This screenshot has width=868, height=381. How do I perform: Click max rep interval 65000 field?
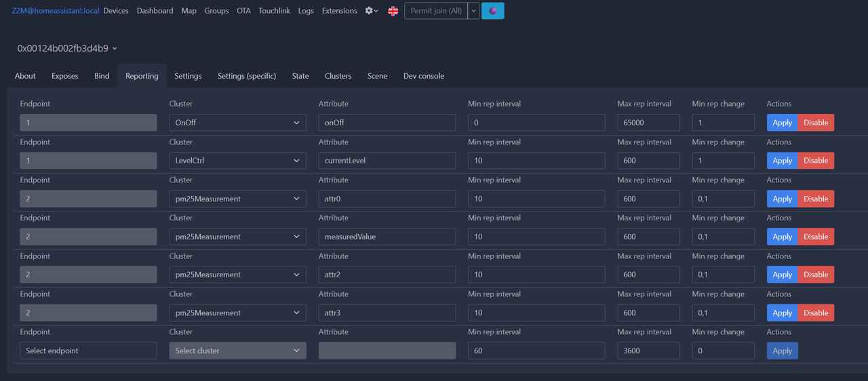point(648,123)
